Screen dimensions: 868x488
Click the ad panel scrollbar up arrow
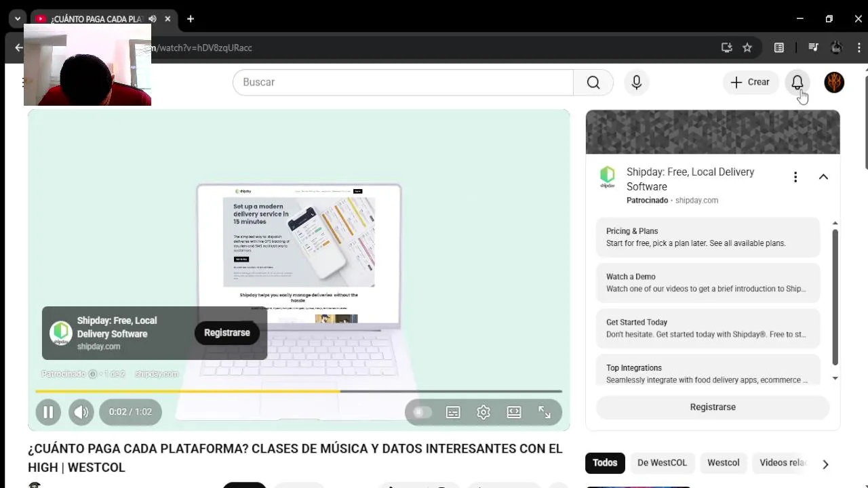835,223
